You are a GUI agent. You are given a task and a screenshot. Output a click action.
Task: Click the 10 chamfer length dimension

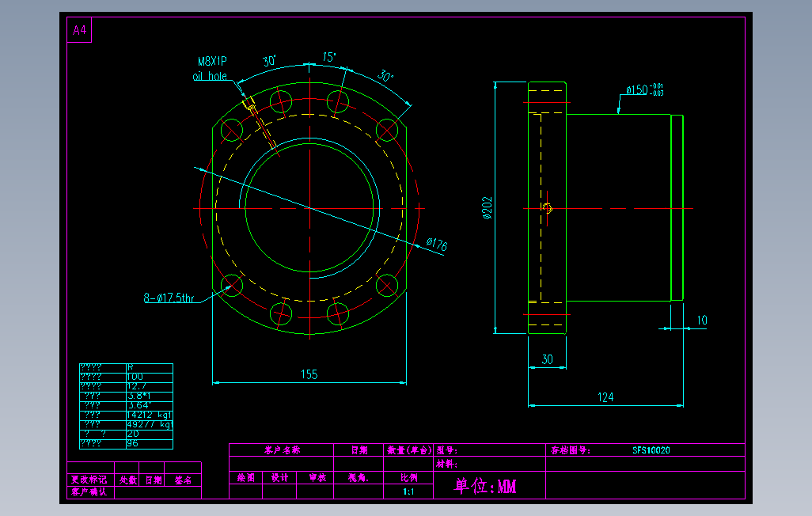point(702,321)
